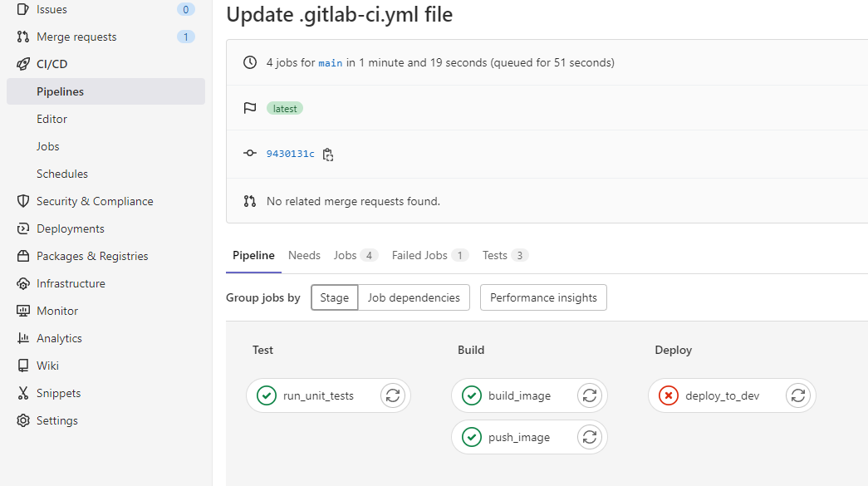Screen dimensions: 868x486
Task: Retry the failed deploy_to_dev job
Action: coord(798,395)
